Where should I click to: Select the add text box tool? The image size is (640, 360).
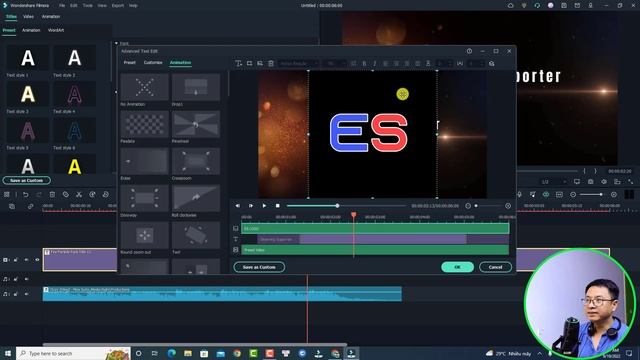tap(238, 63)
